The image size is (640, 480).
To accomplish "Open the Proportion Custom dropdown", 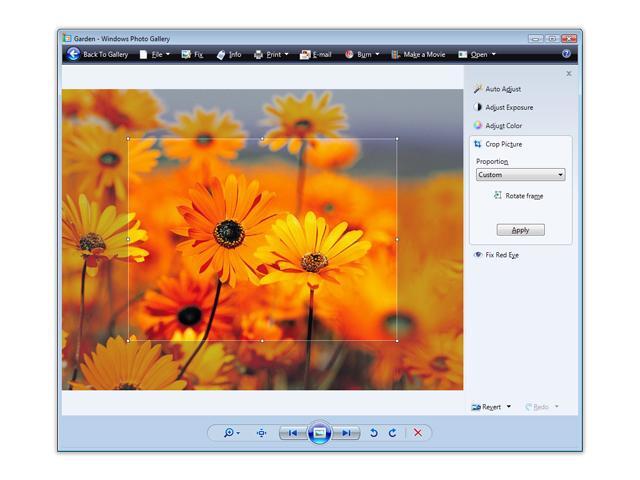I will tap(520, 175).
